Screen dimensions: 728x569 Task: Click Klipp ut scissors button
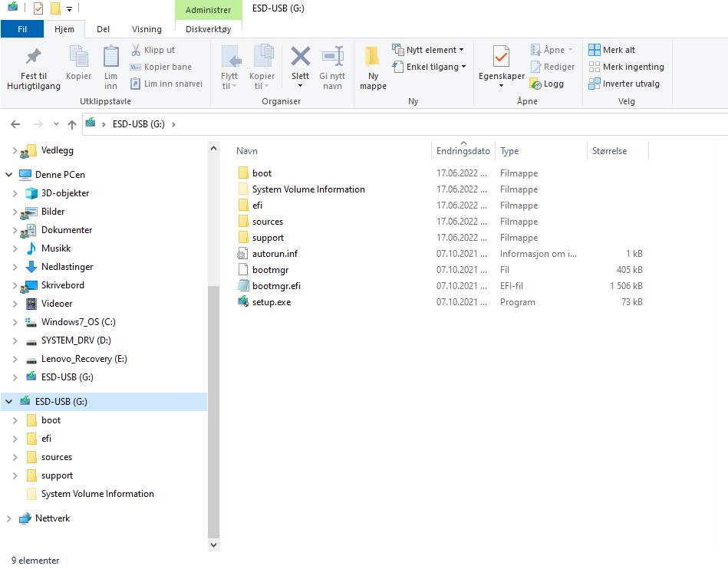153,50
